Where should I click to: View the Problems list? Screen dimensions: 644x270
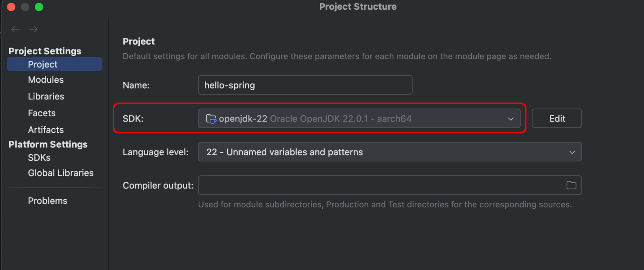pos(48,201)
